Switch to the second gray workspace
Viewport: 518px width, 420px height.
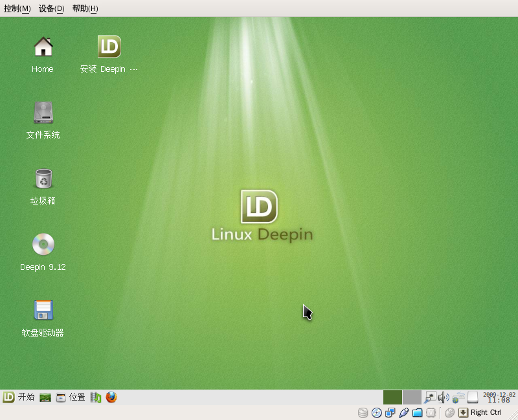coord(412,397)
